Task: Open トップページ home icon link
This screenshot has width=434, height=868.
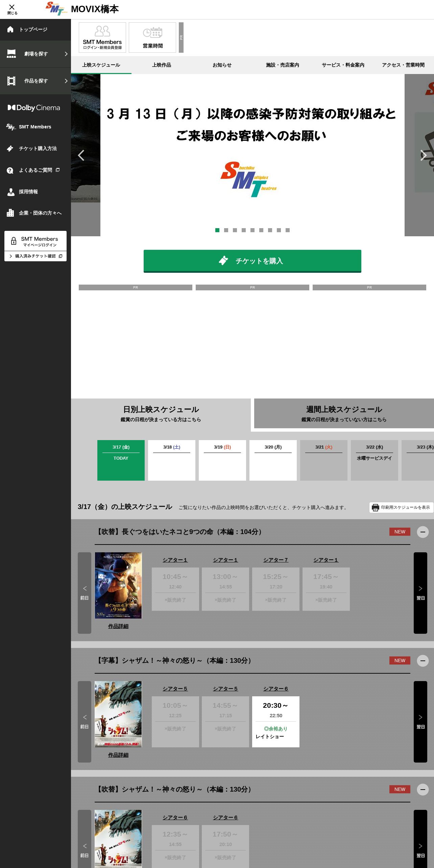Action: click(x=35, y=29)
